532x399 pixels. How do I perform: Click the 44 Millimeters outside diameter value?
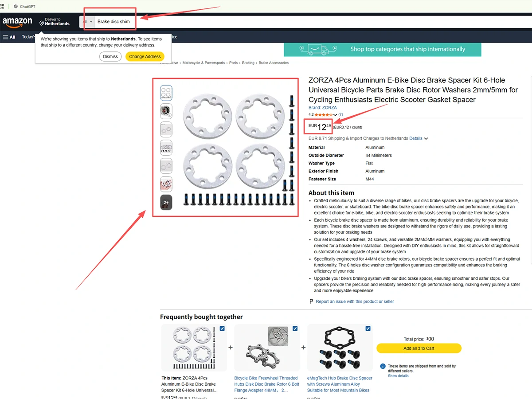[x=379, y=156]
